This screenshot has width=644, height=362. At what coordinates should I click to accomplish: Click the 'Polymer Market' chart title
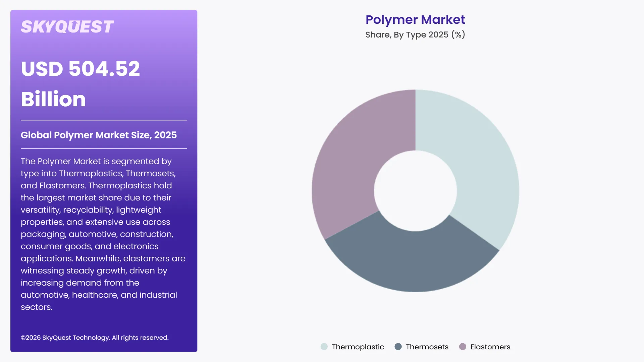click(415, 19)
